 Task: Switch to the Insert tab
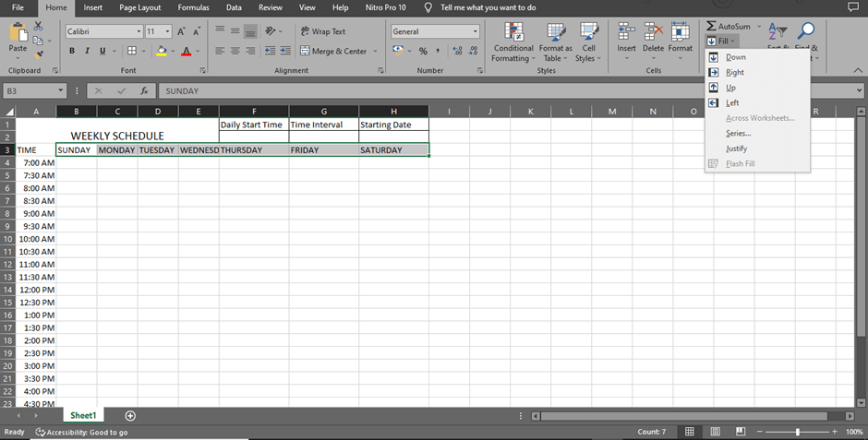point(92,7)
